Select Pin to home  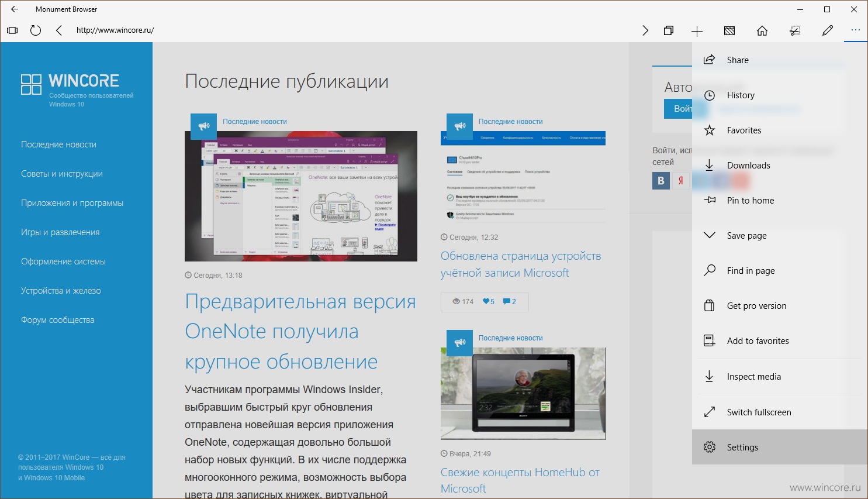780,200
